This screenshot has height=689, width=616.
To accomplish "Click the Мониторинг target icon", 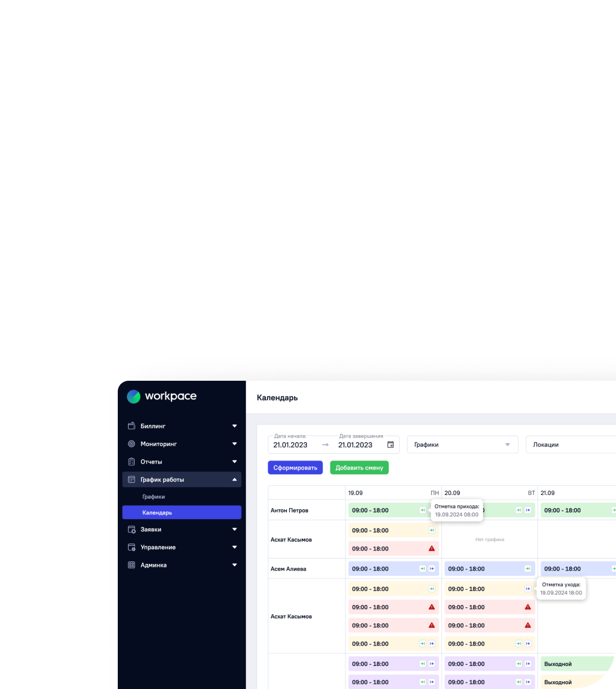I will coord(131,444).
